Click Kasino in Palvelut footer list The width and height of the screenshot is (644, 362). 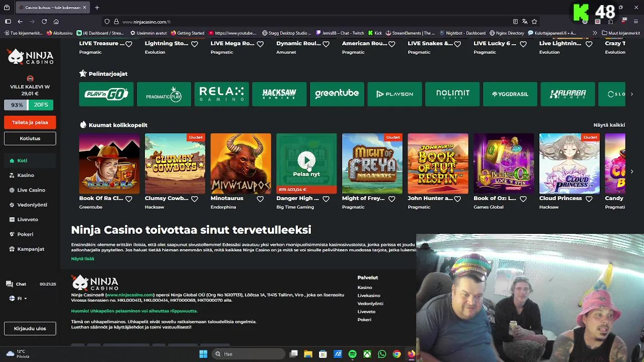[x=365, y=288]
